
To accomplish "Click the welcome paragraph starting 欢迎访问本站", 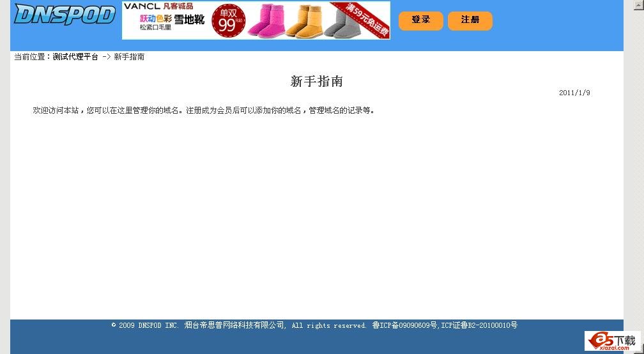I will (203, 111).
